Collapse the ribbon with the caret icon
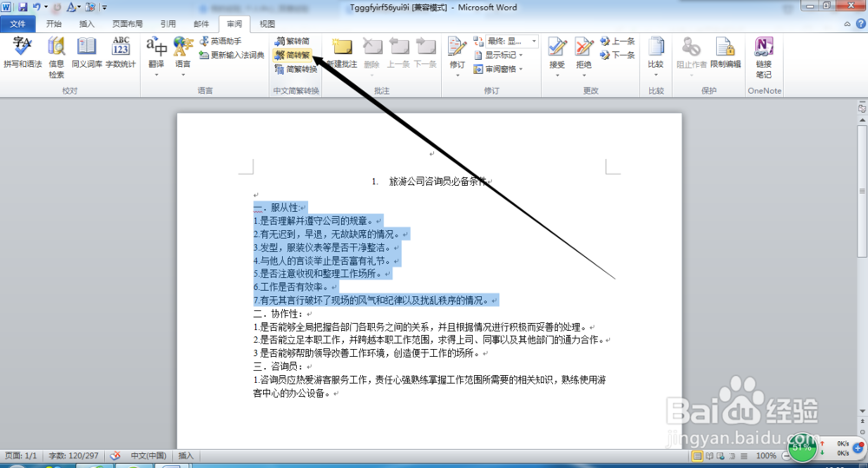This screenshot has height=468, width=868. tap(847, 23)
